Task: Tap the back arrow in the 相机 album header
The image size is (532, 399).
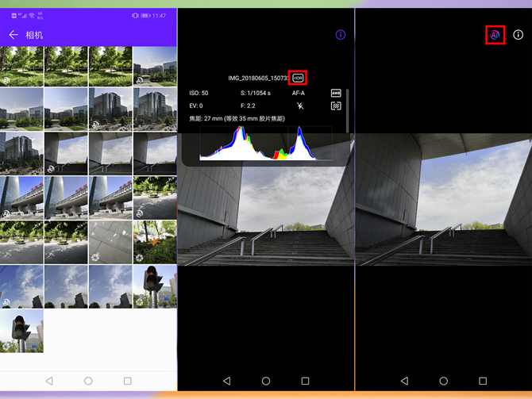Action: click(13, 36)
